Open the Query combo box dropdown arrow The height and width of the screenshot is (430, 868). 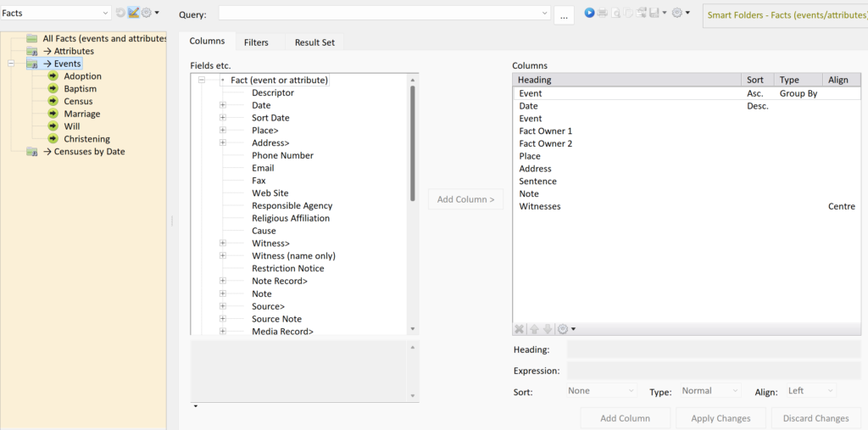click(x=544, y=13)
